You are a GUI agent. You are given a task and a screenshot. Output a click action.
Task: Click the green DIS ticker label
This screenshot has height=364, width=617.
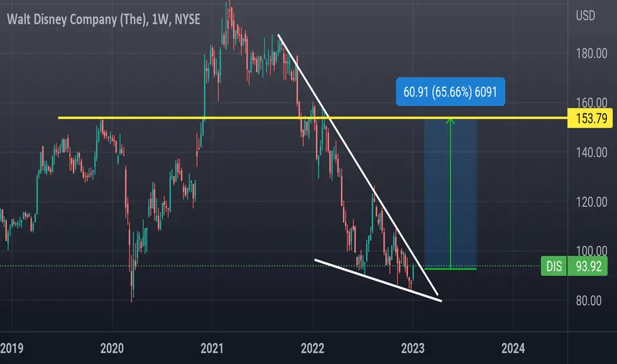point(553,266)
